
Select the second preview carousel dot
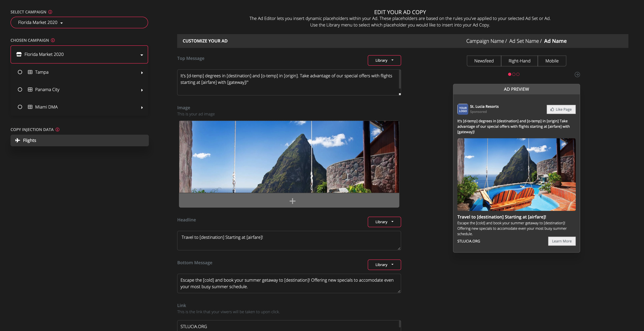[x=514, y=74]
